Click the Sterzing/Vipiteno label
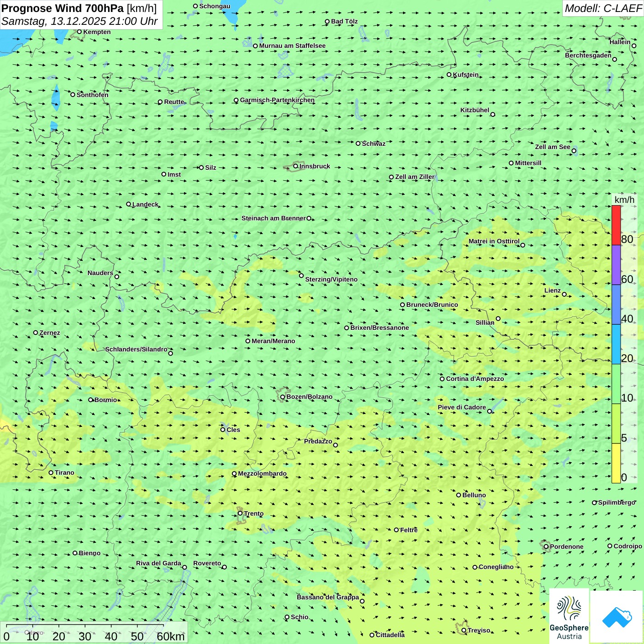This screenshot has width=644, height=644. pyautogui.click(x=331, y=279)
